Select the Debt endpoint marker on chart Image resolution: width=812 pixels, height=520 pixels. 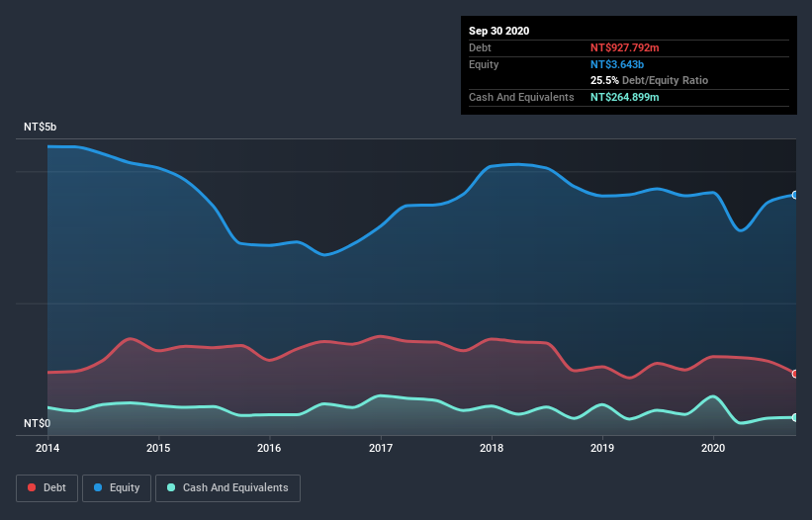795,374
